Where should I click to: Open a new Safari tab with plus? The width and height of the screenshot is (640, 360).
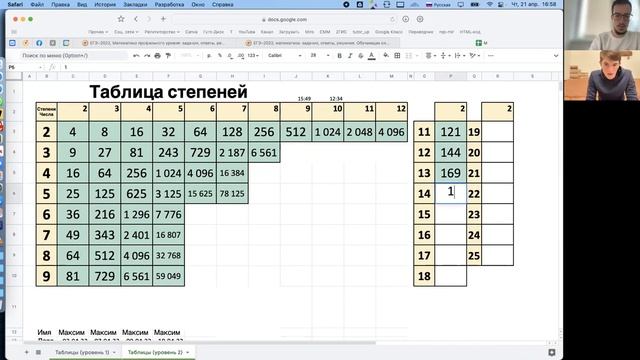(163, 19)
